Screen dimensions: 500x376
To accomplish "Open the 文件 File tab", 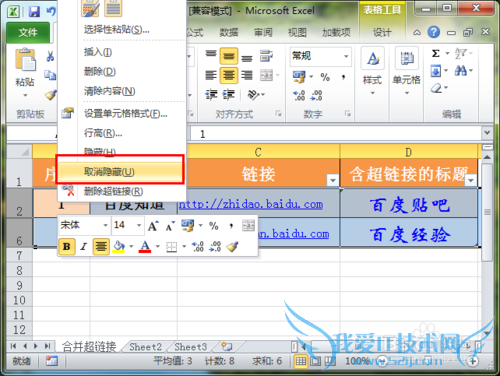I will click(x=28, y=33).
